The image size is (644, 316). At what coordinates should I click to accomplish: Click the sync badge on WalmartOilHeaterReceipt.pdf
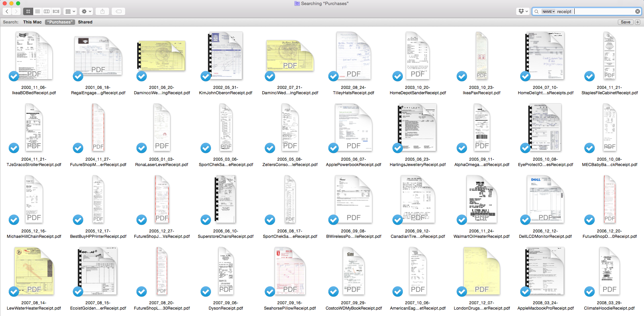(462, 220)
